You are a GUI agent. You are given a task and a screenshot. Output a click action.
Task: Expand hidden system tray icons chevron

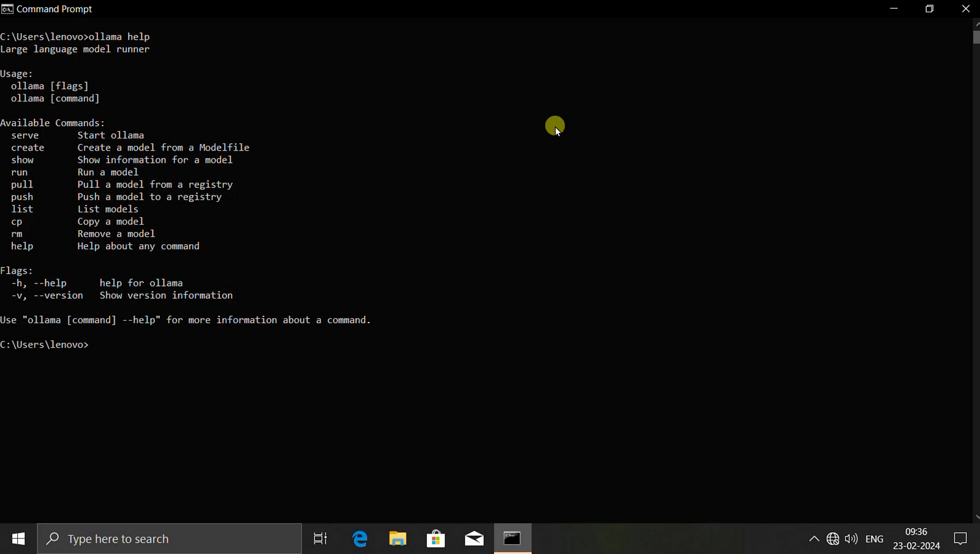pyautogui.click(x=814, y=539)
